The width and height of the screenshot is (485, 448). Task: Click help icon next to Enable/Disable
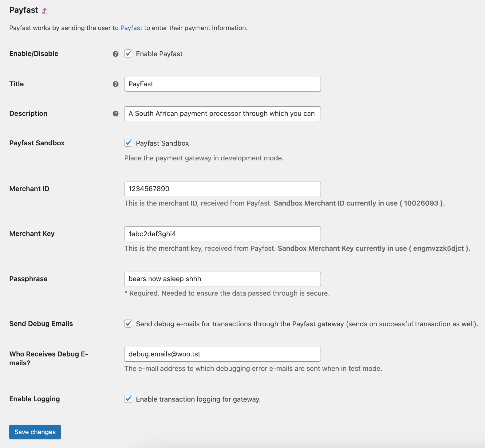pyautogui.click(x=116, y=54)
